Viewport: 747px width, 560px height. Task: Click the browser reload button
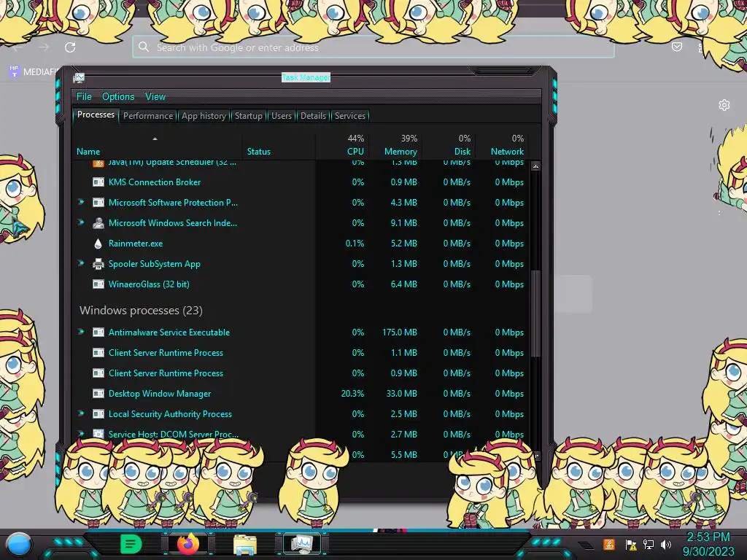pos(70,47)
